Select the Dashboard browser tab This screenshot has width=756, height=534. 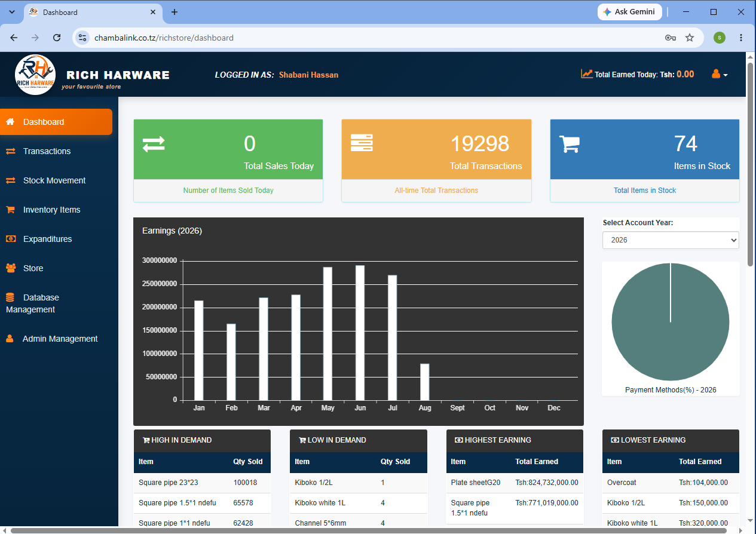pyautogui.click(x=93, y=12)
